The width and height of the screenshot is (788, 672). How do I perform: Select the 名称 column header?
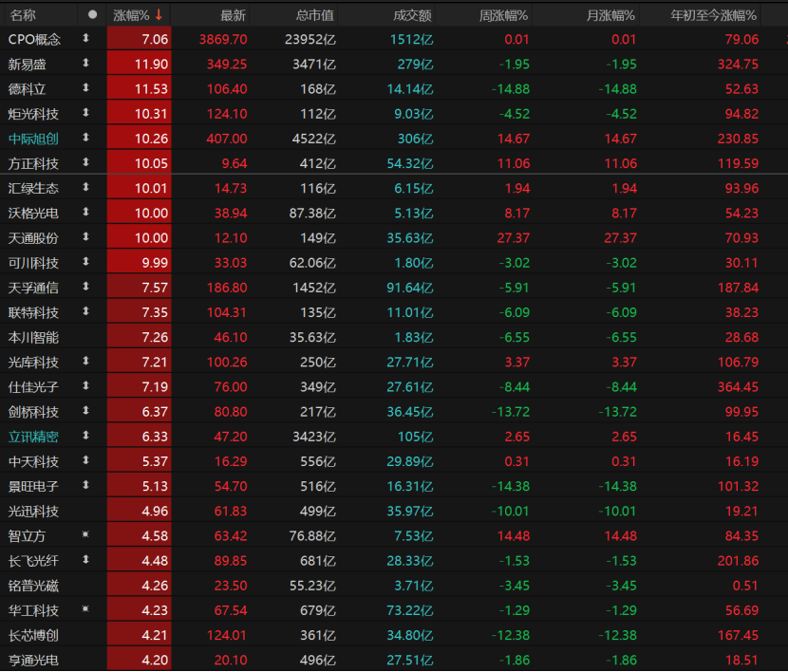pyautogui.click(x=24, y=14)
